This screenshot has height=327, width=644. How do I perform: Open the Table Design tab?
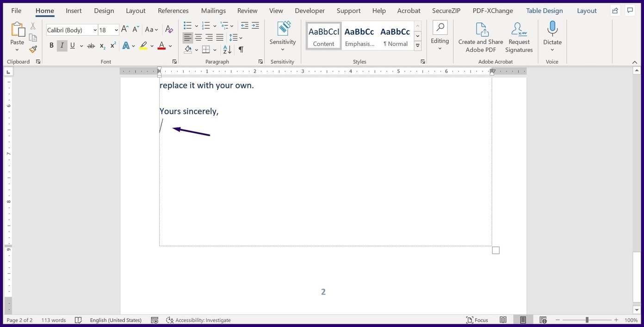point(544,10)
